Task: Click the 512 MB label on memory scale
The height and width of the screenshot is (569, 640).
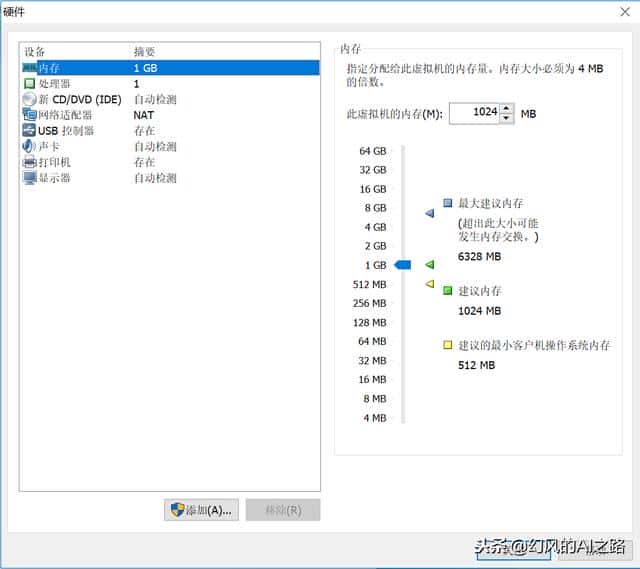Action: (x=369, y=284)
